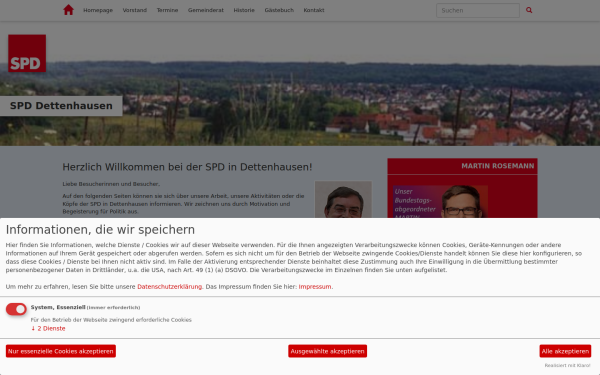Click the red home icon in navbar

68,10
